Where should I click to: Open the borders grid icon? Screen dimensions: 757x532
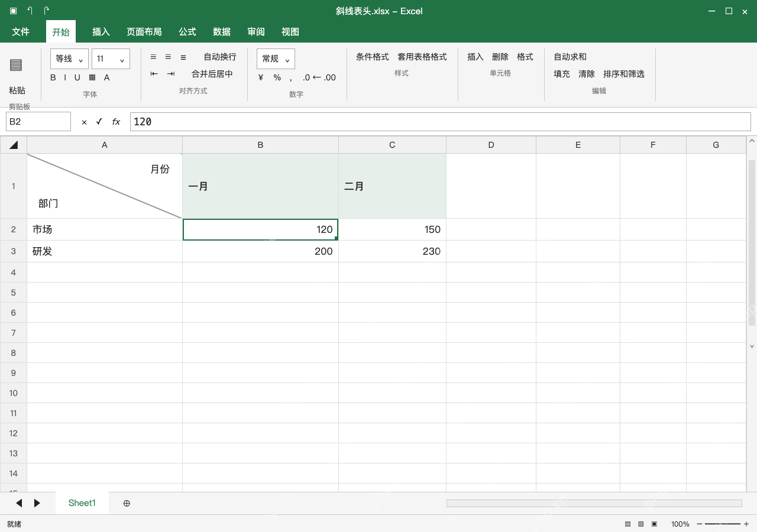click(x=92, y=77)
